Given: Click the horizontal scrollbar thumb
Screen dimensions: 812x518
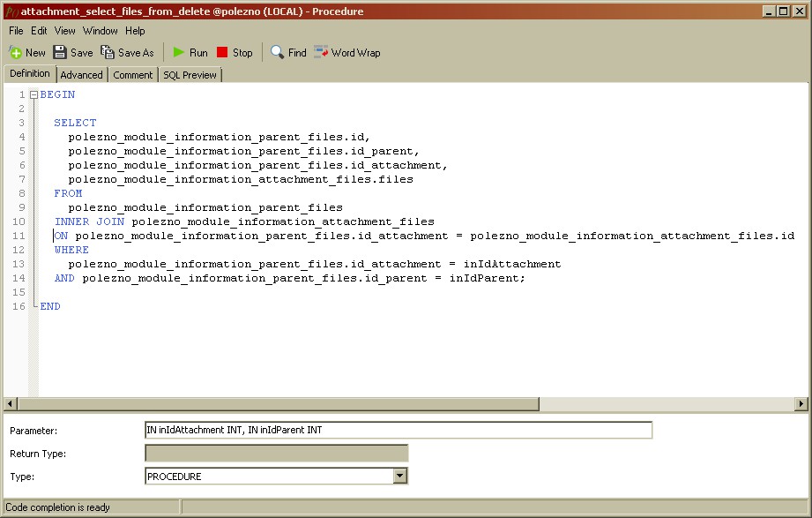Looking at the screenshot, I should click(278, 403).
